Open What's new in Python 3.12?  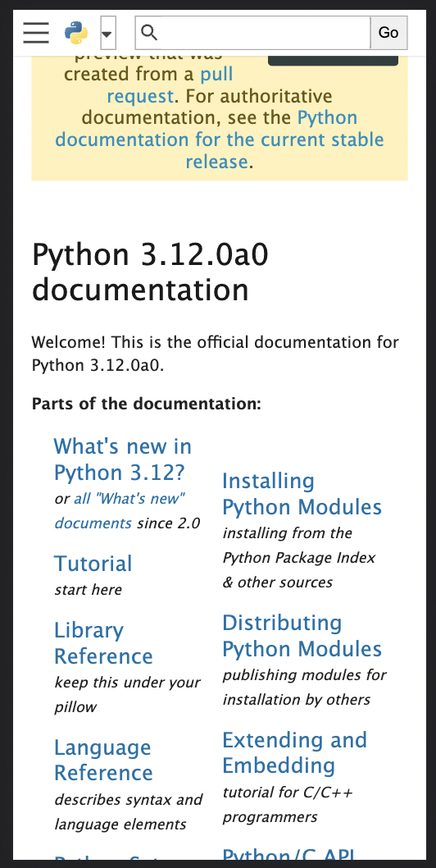123,459
